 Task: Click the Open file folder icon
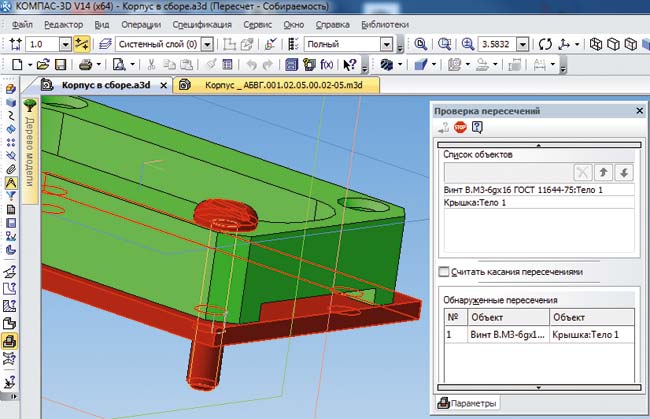[43, 65]
